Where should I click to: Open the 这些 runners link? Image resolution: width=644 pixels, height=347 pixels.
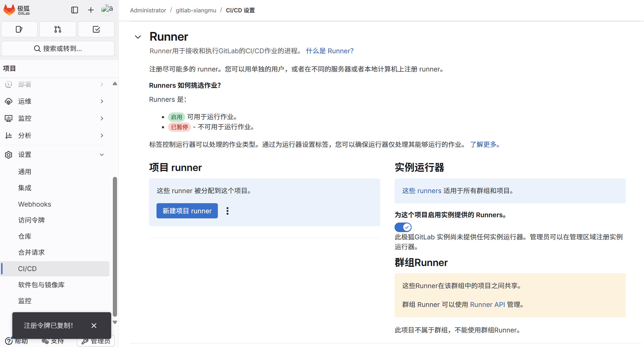(422, 191)
